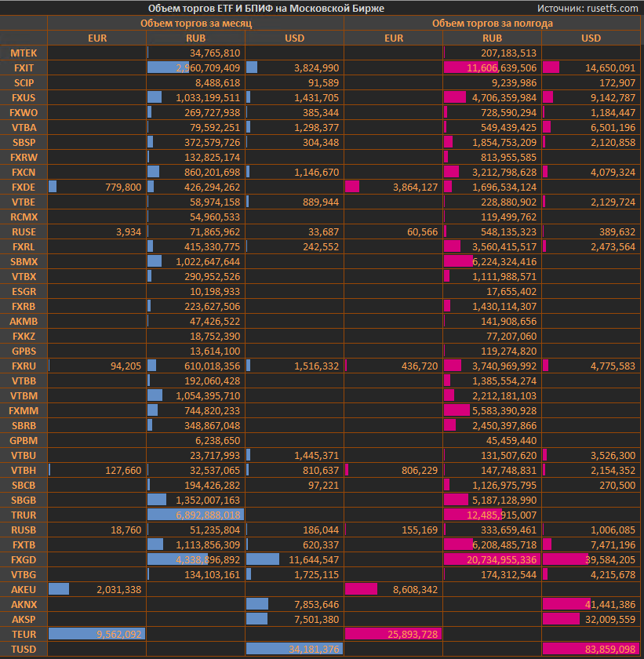Click the table title 'Объем торгов ETF И БПИФ на Московской Бирже'
The width and height of the screenshot is (644, 659).
pyautogui.click(x=266, y=9)
